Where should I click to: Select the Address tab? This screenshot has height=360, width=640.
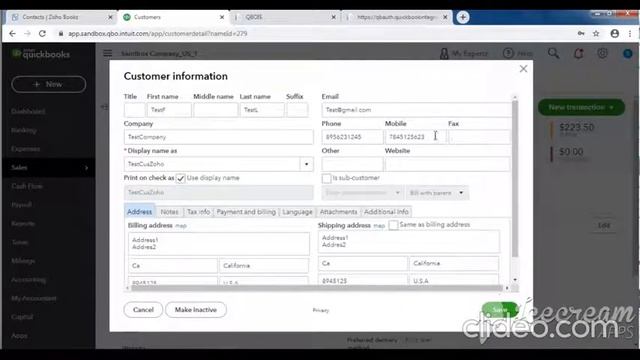tap(140, 211)
